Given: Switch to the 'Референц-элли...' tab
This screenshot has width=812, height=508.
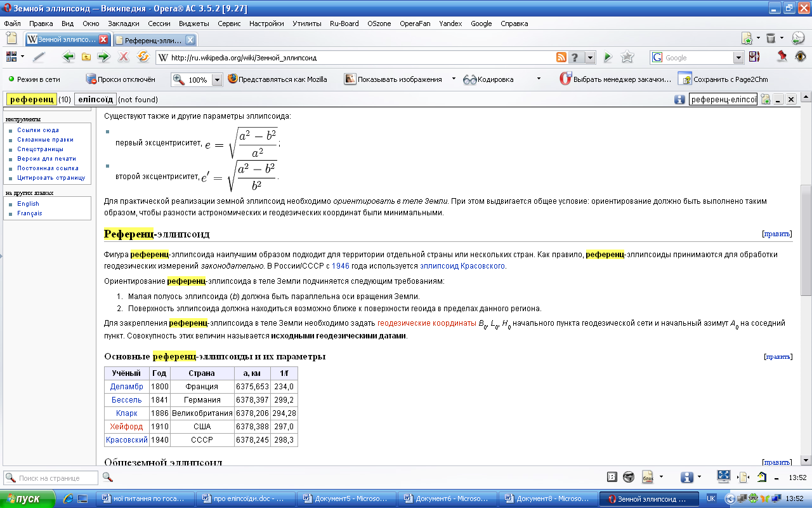Looking at the screenshot, I should [155, 40].
